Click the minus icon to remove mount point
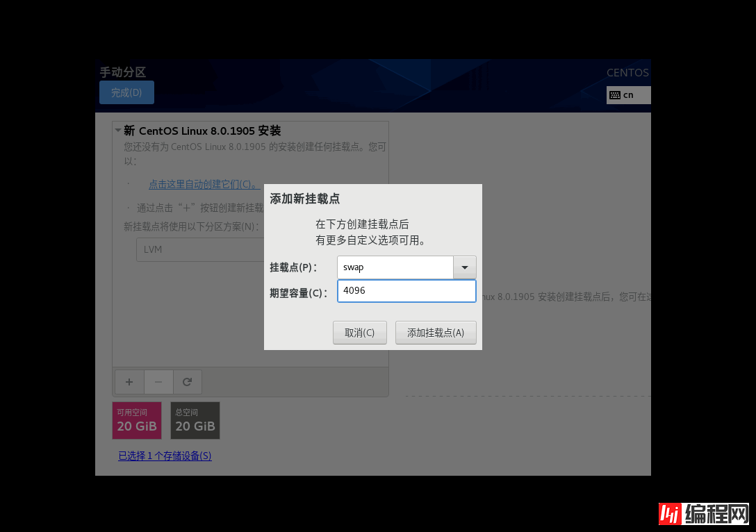 pyautogui.click(x=158, y=382)
